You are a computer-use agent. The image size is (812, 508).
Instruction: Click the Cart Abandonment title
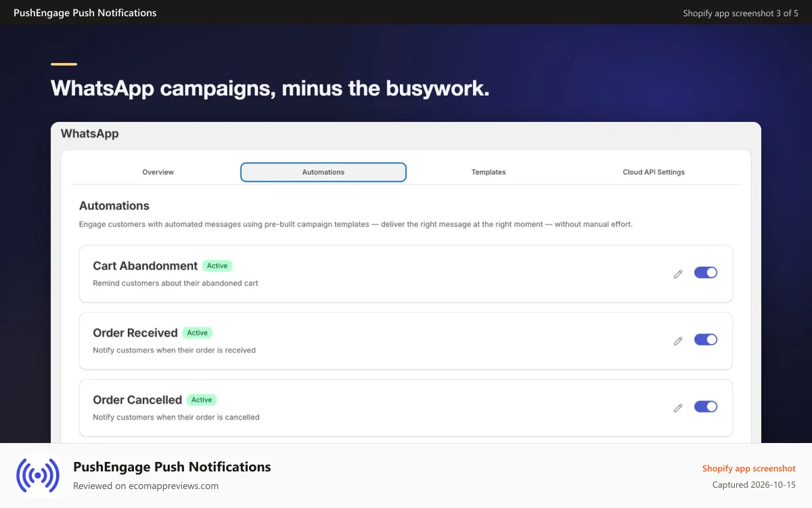[145, 266]
